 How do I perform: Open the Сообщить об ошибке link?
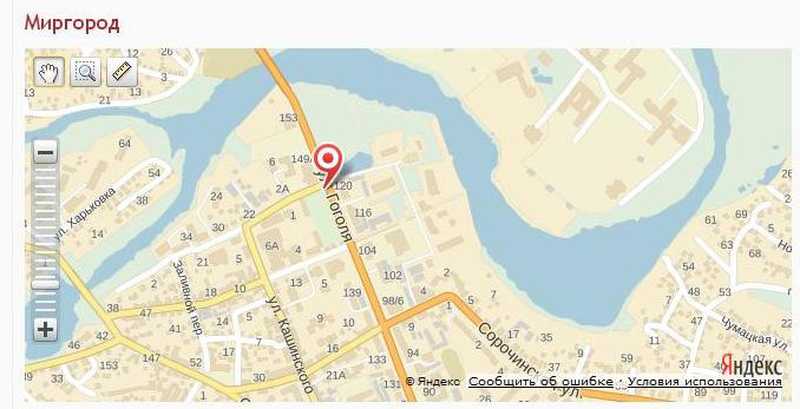(x=541, y=381)
